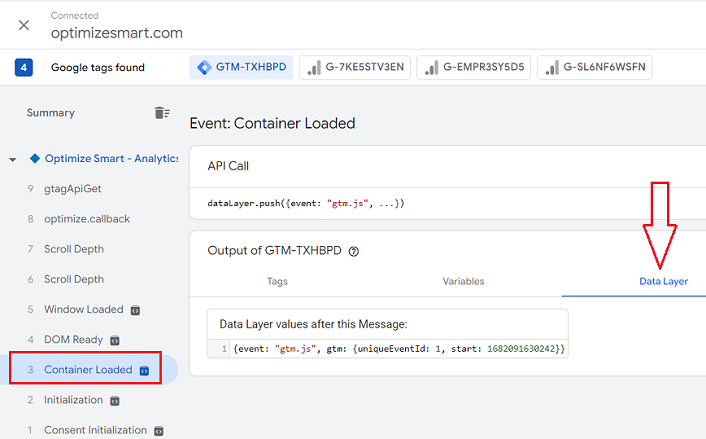Click the analytics bar icon in G-7KE5STV3EN chip

point(314,68)
